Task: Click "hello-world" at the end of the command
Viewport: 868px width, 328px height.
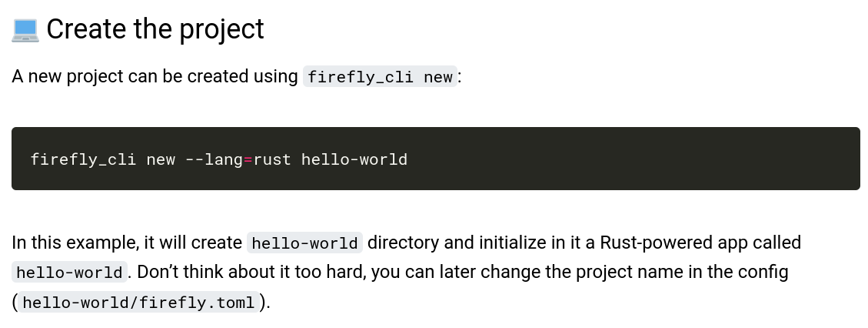Action: (x=354, y=159)
